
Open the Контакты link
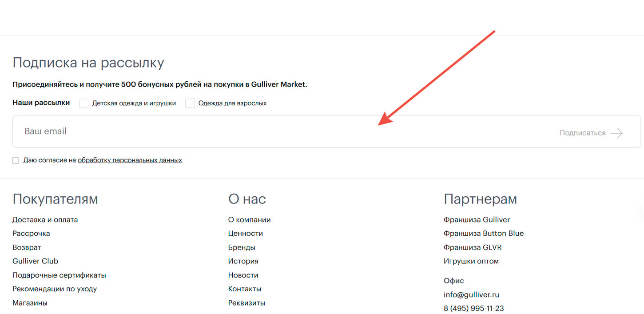(x=245, y=289)
